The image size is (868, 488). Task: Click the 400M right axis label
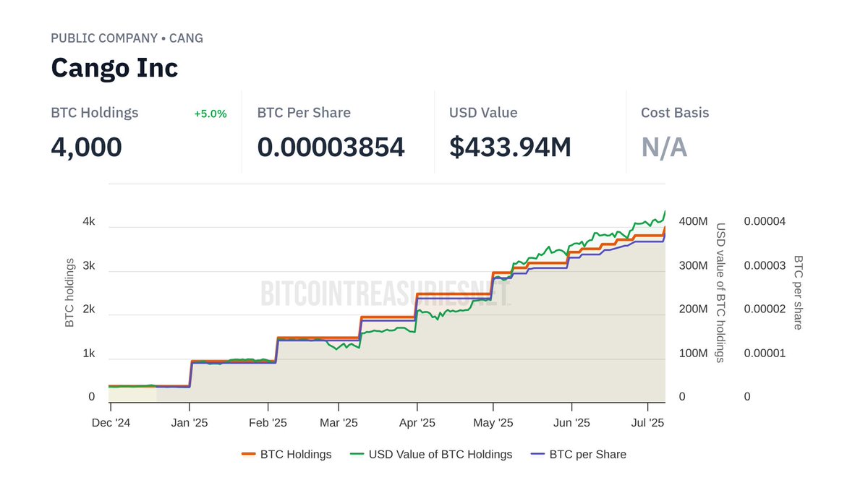pyautogui.click(x=694, y=221)
